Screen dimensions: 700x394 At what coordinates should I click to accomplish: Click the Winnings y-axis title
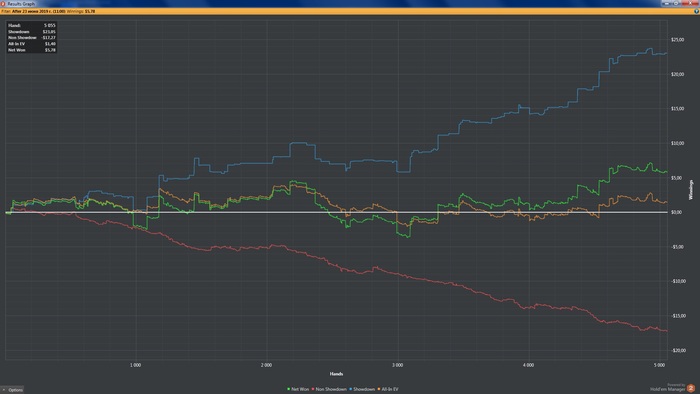pyautogui.click(x=691, y=190)
